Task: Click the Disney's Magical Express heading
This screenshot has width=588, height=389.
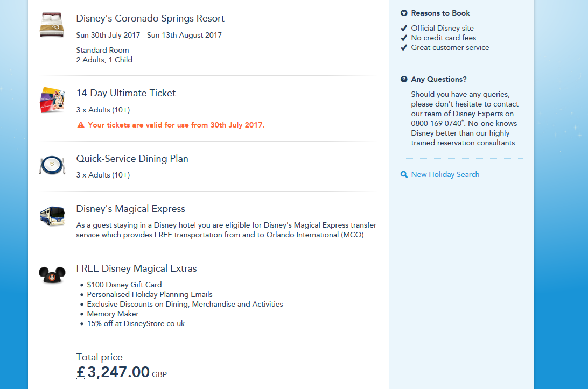Action: (130, 209)
